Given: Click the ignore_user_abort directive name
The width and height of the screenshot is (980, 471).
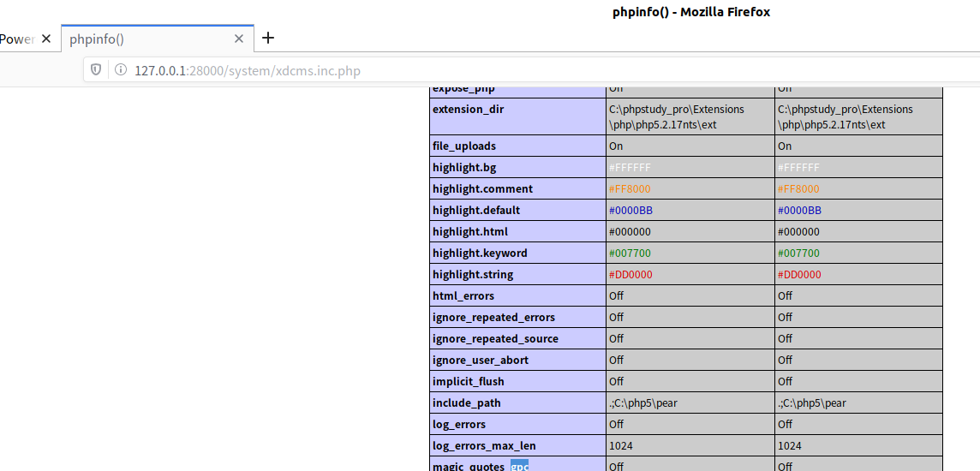Looking at the screenshot, I should 480,360.
